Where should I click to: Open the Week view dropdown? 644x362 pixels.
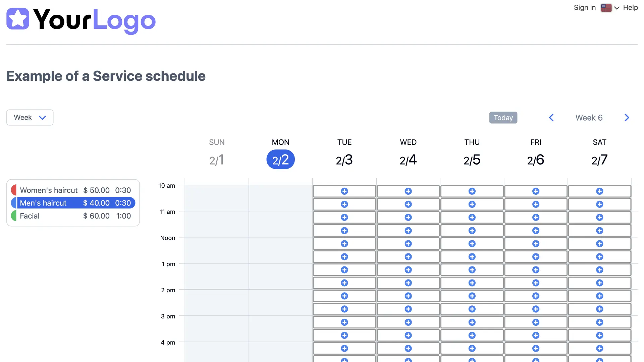click(x=30, y=118)
